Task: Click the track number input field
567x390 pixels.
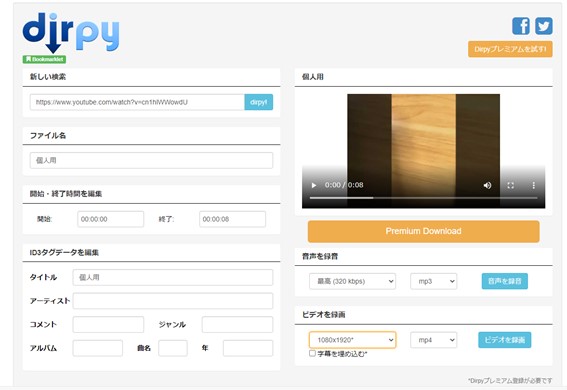Action: click(173, 348)
